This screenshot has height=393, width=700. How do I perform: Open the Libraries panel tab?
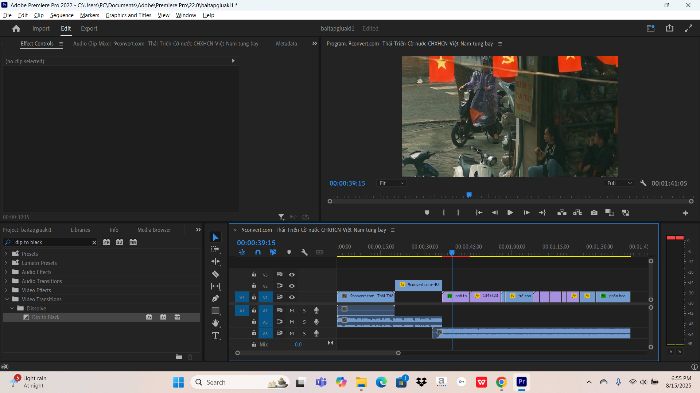point(80,230)
